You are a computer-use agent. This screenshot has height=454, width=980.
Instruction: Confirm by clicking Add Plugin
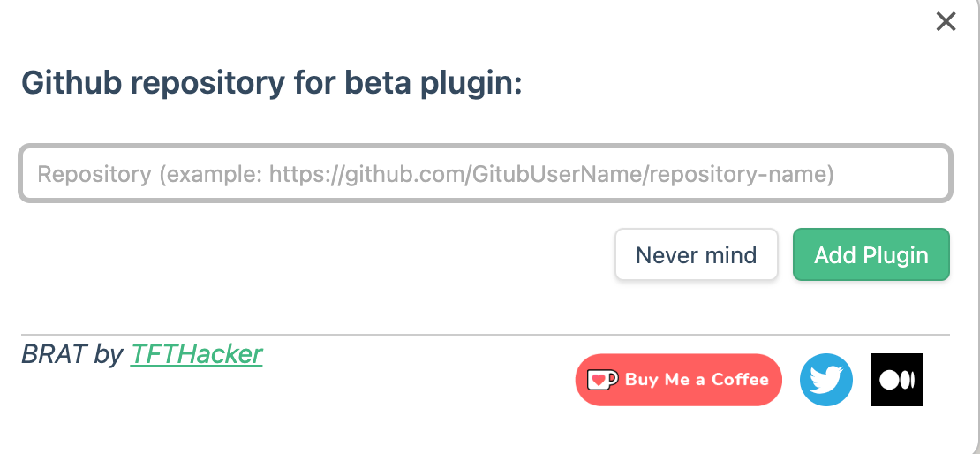coord(871,255)
